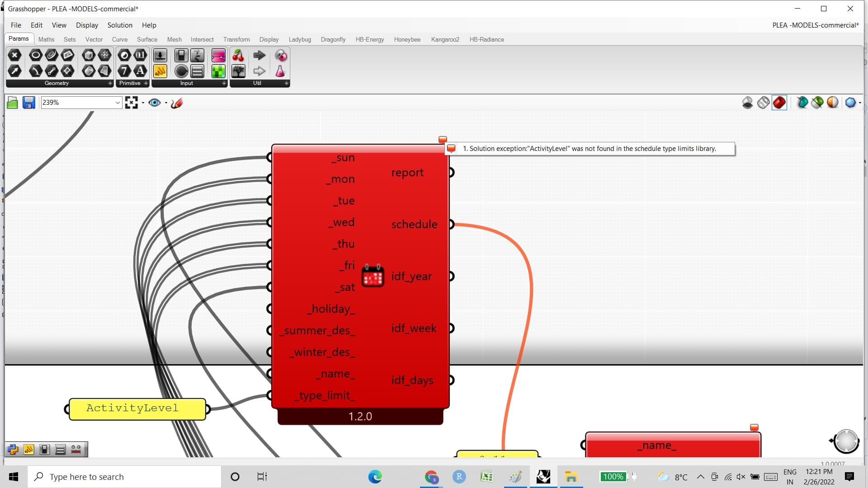Toggle the eye preview visibility button
868x488 pixels.
point(155,103)
